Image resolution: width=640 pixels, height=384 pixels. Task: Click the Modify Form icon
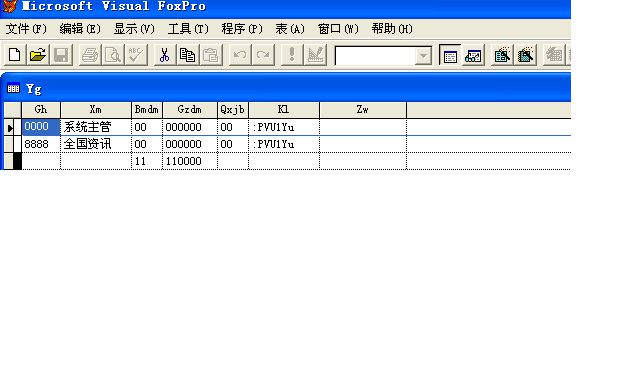315,55
